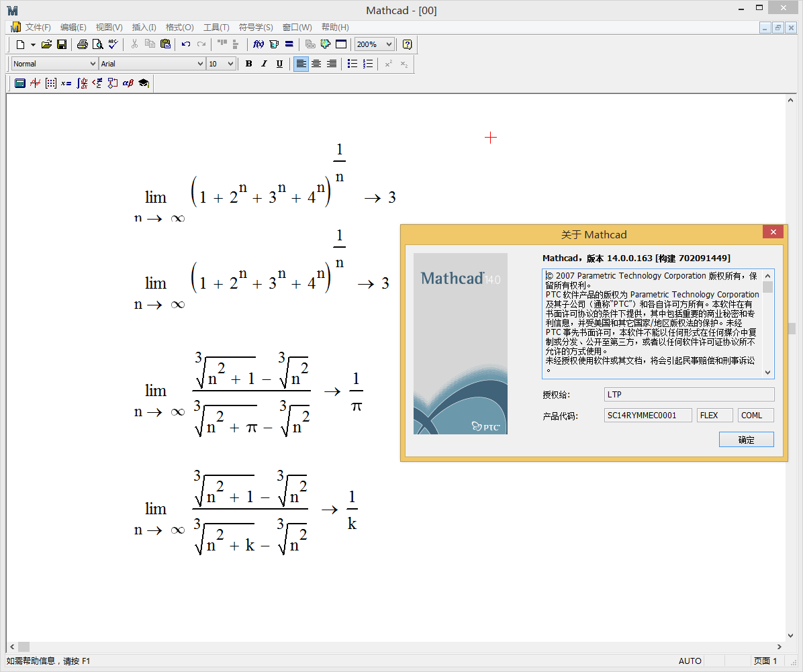Viewport: 803px width, 672px height.
Task: Open the Graph toolbar icon
Action: (x=35, y=83)
